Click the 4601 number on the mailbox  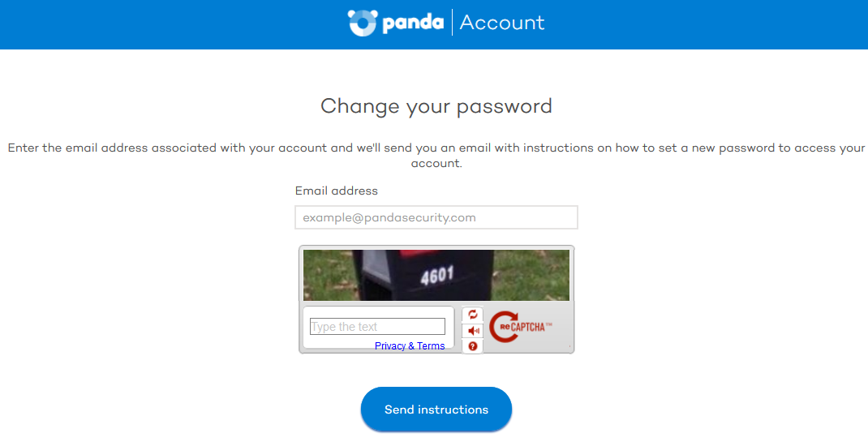pyautogui.click(x=436, y=275)
